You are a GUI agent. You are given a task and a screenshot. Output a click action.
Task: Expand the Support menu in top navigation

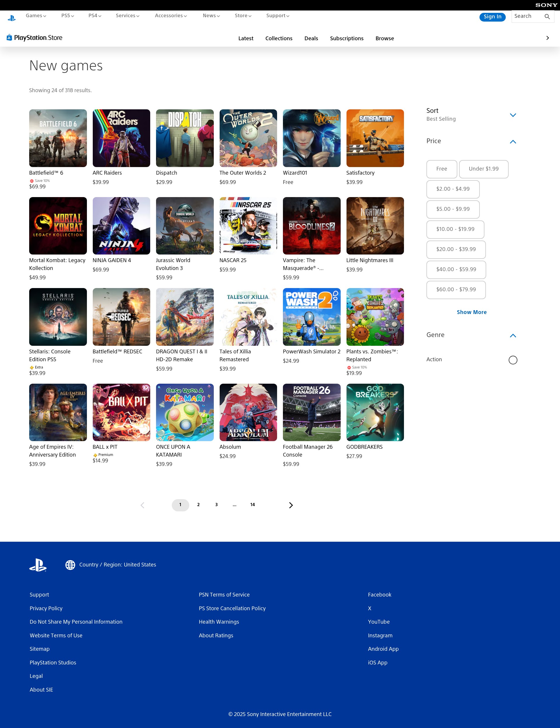(x=278, y=16)
